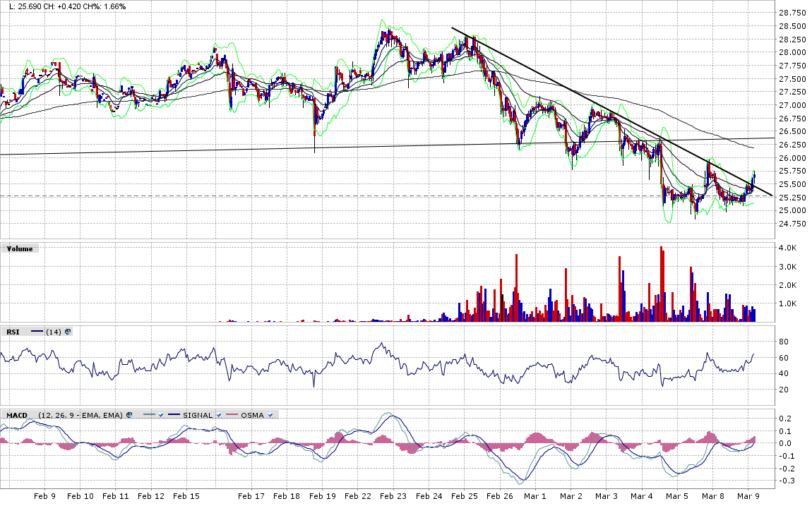Click the Feb 9 date label

coord(44,495)
